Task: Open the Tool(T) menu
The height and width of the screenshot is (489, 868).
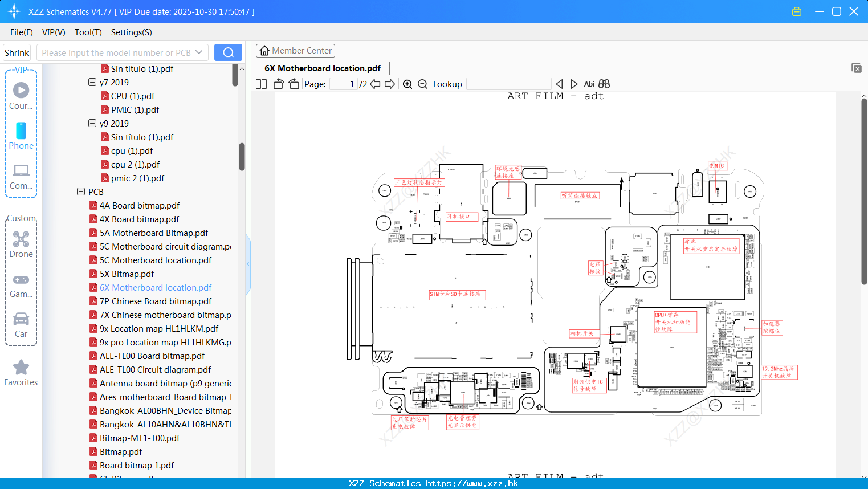Action: pos(88,32)
